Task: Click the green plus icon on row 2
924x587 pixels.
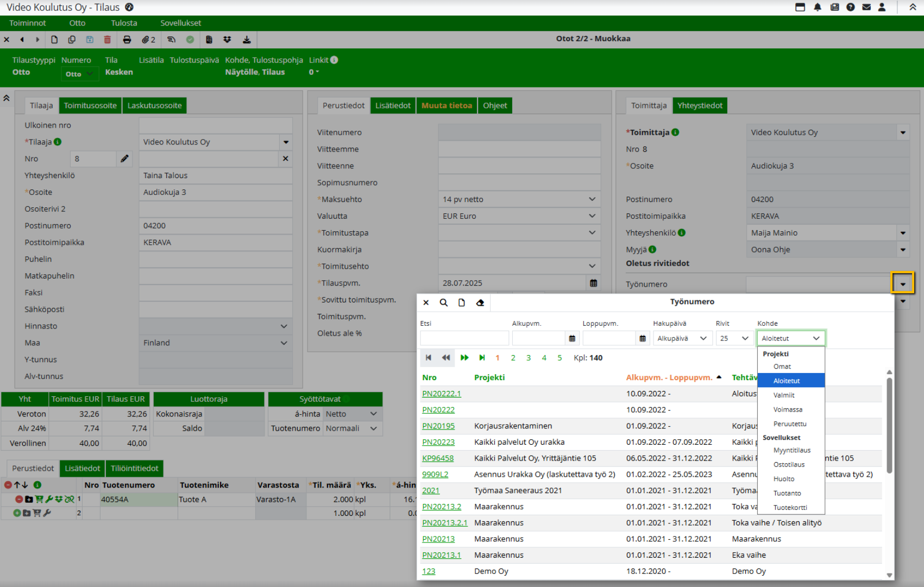Action: [17, 513]
